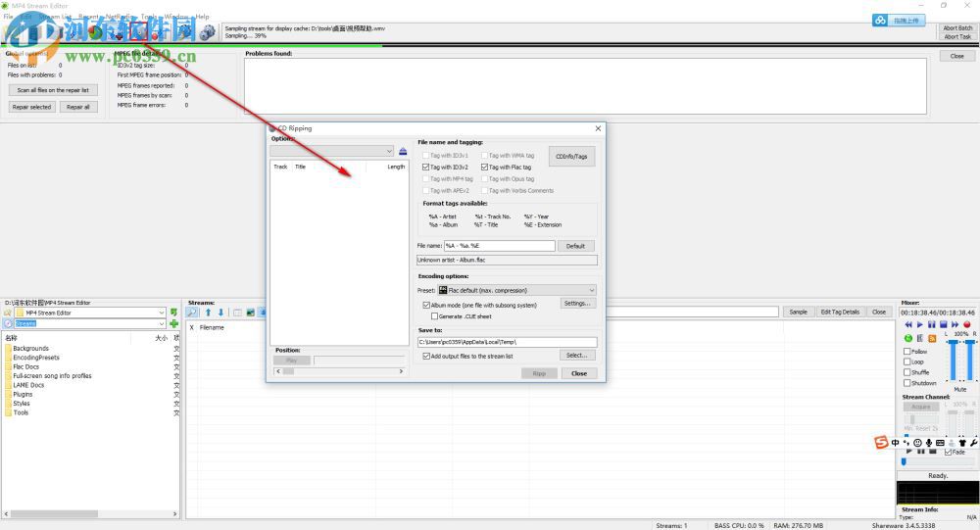Open encoder Settings... button

tap(577, 303)
